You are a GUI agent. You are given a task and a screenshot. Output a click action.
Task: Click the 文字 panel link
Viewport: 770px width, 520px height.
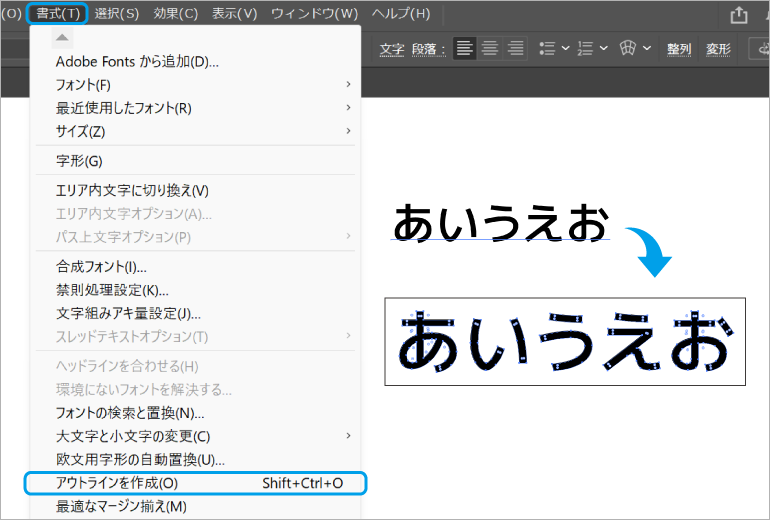pyautogui.click(x=391, y=49)
